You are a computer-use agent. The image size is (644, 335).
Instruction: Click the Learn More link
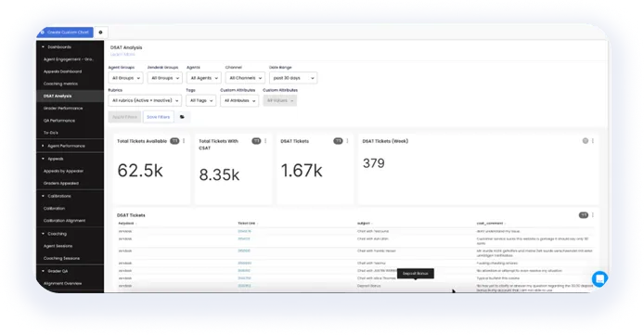[x=122, y=54]
